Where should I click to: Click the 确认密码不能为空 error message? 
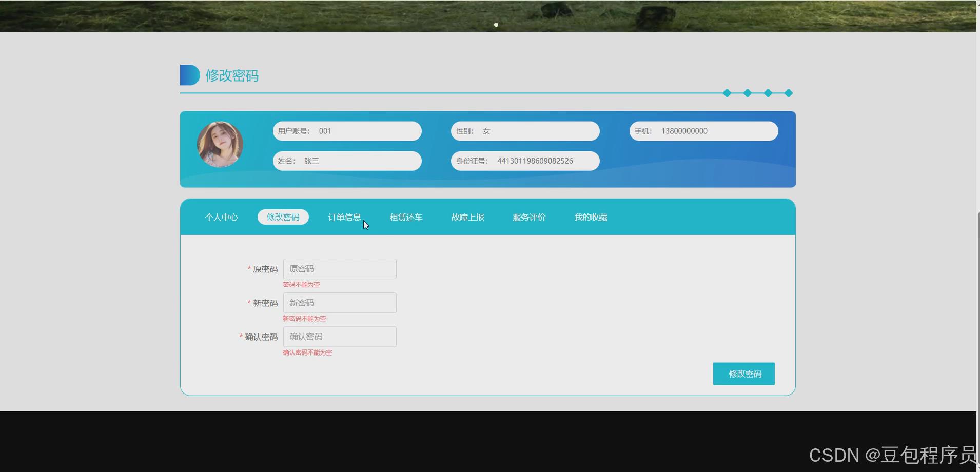(x=307, y=352)
